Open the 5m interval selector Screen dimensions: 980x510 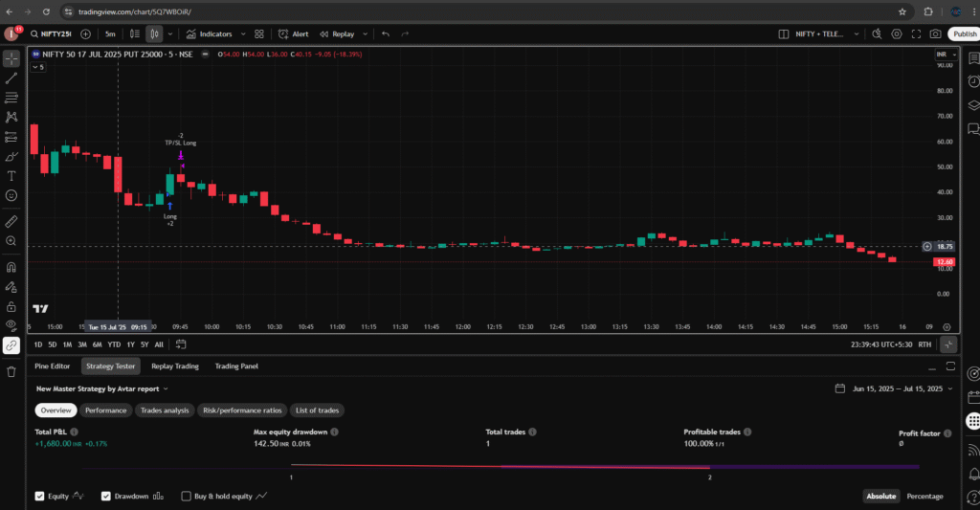point(110,33)
